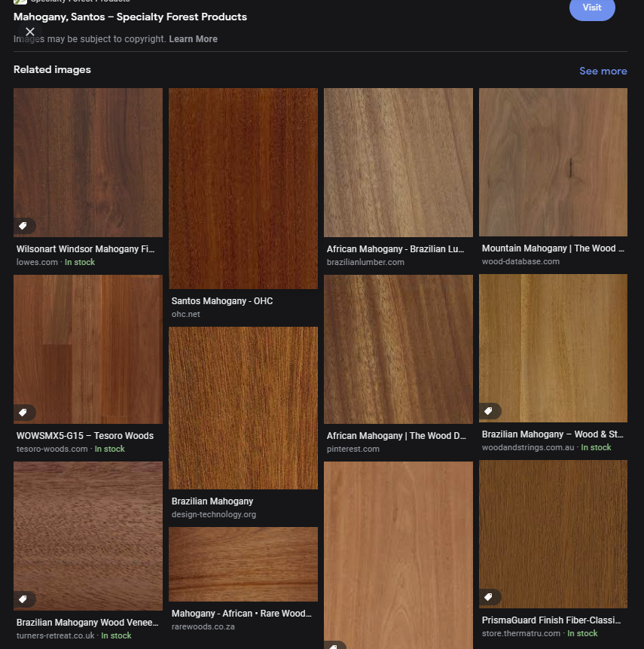The height and width of the screenshot is (649, 644).
Task: Click the product tag icon on Wilsonart image
Action: coord(23,226)
